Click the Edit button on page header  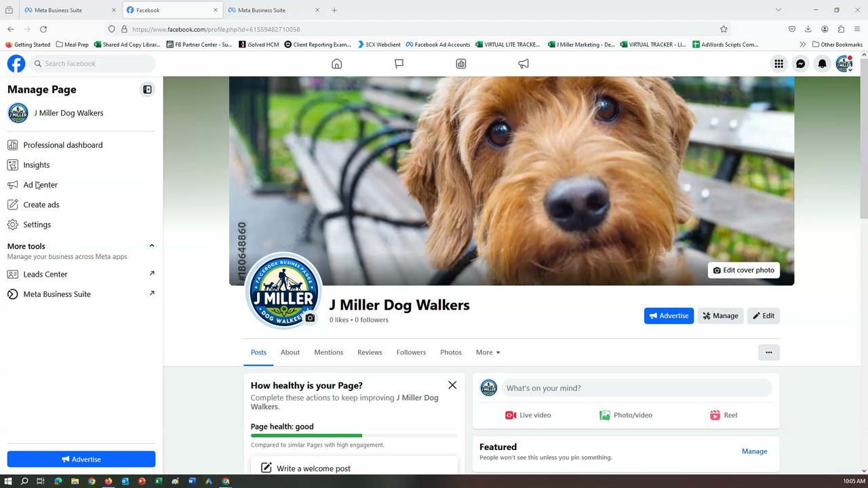click(x=764, y=316)
